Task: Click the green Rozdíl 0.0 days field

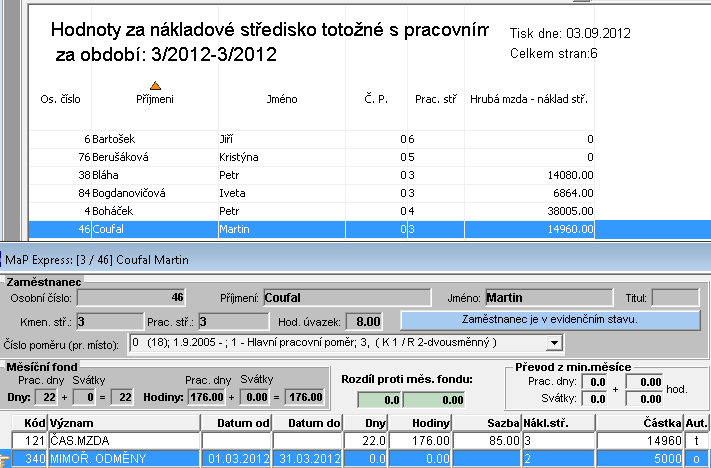Action: (380, 400)
